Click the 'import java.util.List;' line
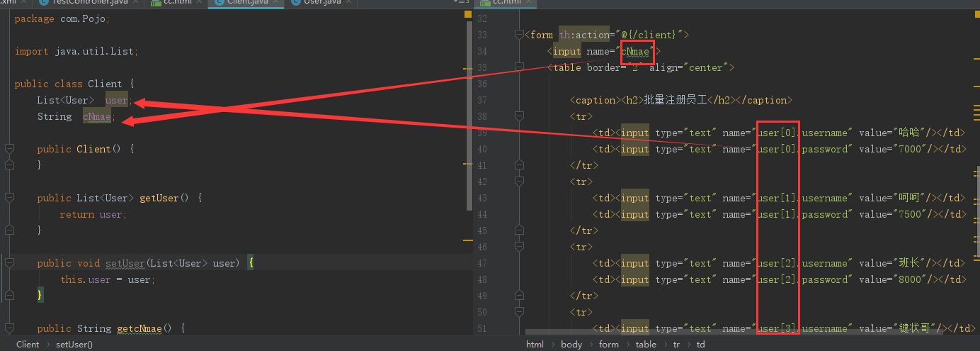Viewport: 980px width, 351px height. pyautogui.click(x=76, y=52)
